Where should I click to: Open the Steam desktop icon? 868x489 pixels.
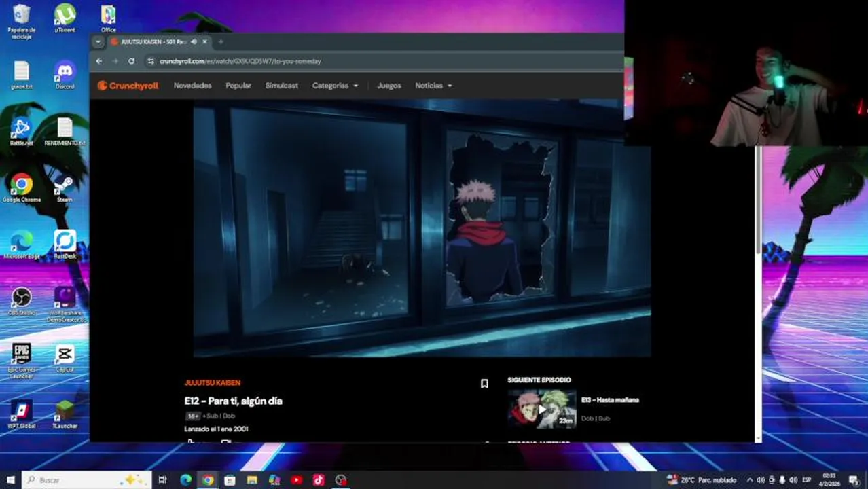[x=65, y=188]
